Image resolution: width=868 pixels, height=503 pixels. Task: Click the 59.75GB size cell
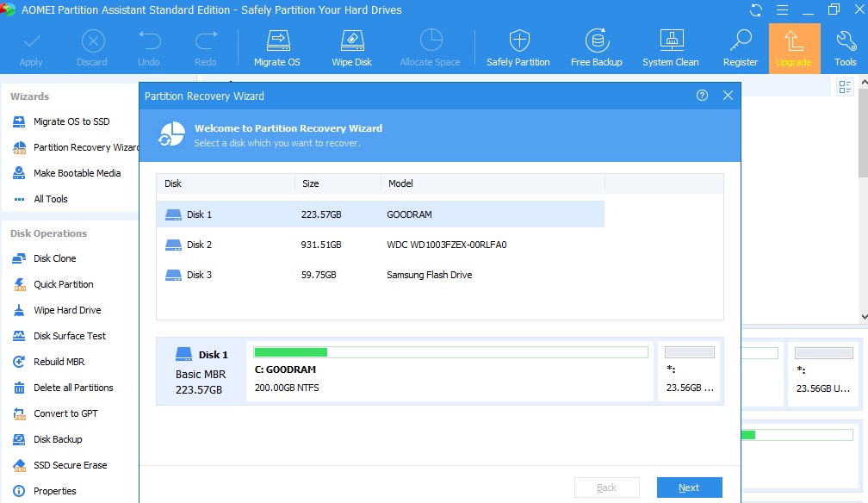pos(319,275)
